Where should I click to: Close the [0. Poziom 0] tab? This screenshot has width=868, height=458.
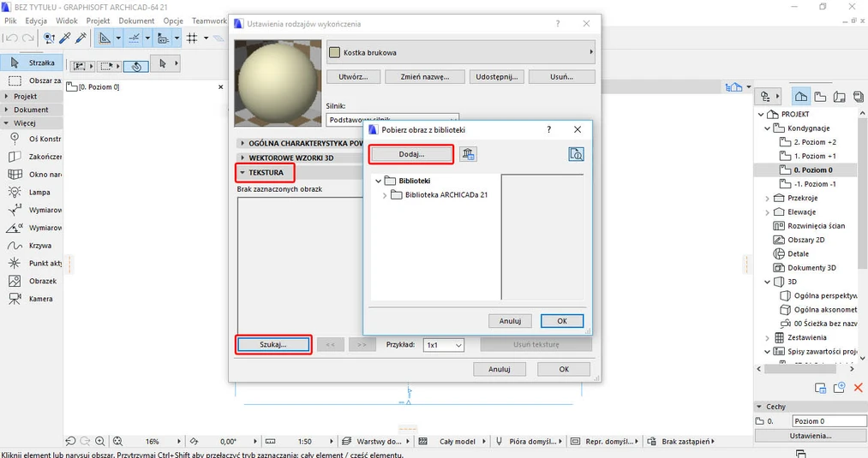pos(221,86)
